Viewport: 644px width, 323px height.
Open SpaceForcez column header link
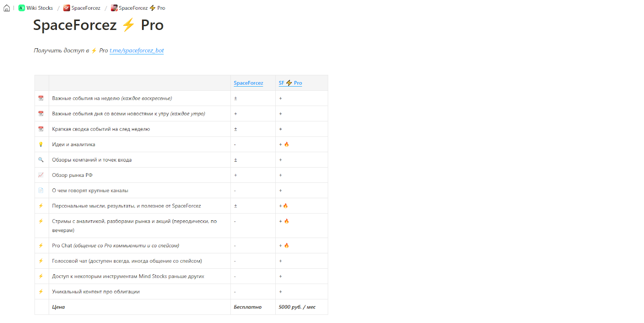pyautogui.click(x=248, y=83)
